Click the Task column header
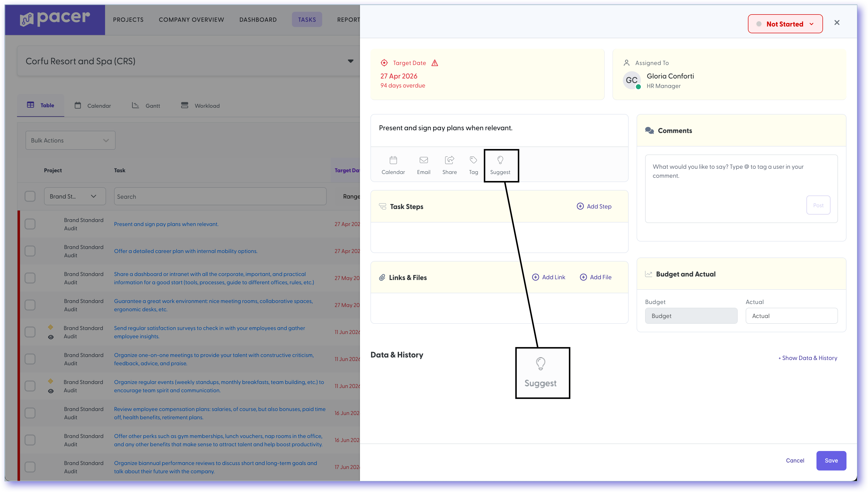Screen dimensions: 868x492 click(x=119, y=170)
